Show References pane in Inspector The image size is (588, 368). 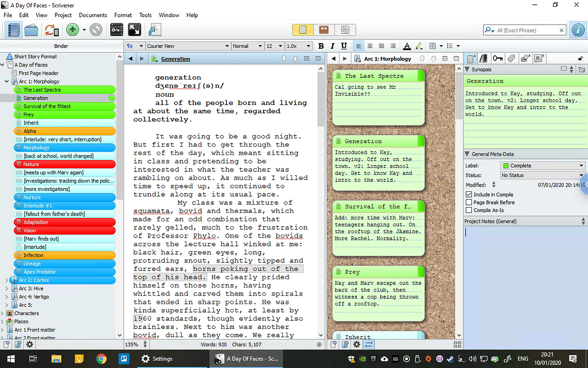[x=483, y=58]
